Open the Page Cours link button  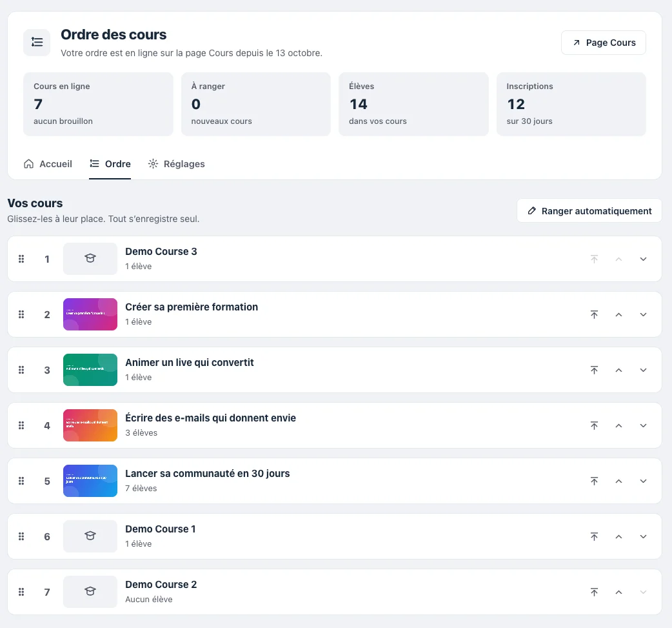604,43
